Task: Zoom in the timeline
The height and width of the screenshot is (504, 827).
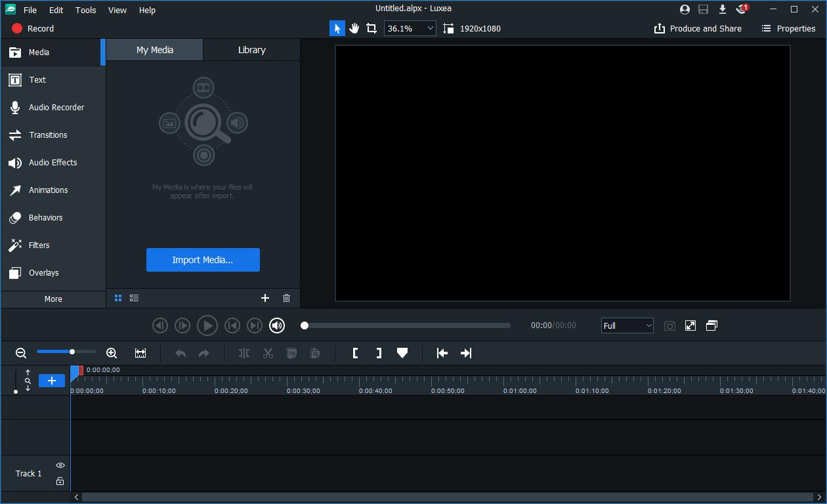Action: [x=112, y=353]
